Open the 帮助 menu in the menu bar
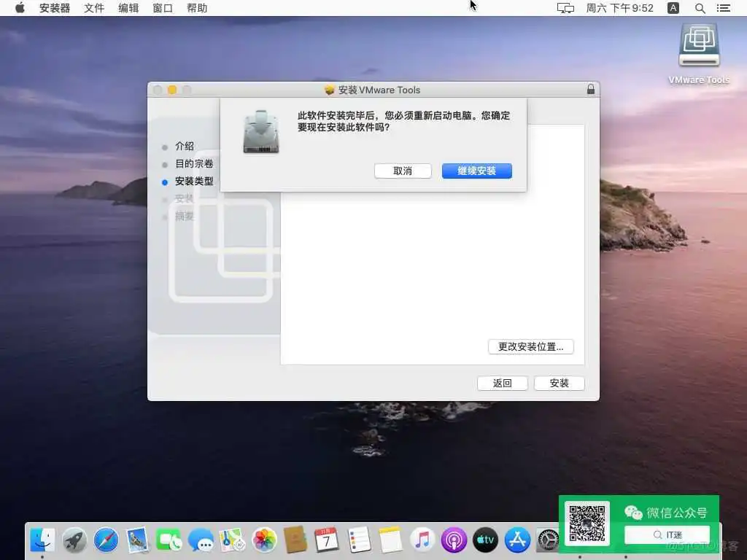The width and height of the screenshot is (747, 560). pyautogui.click(x=197, y=8)
